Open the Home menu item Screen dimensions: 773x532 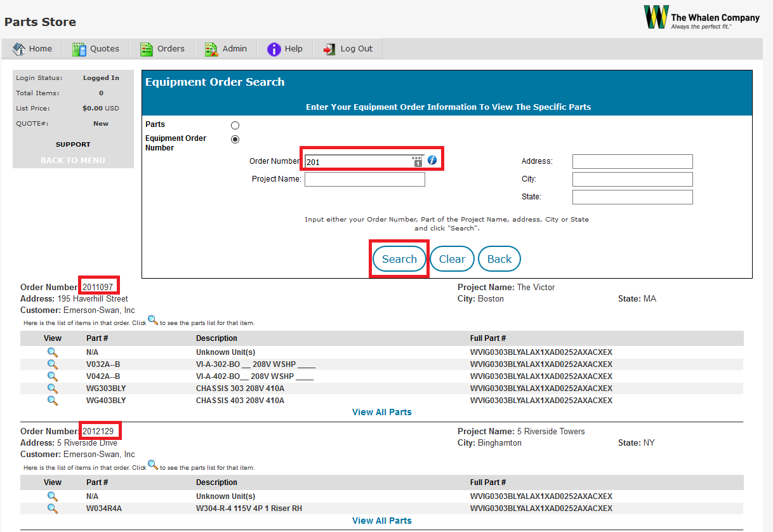[x=33, y=49]
